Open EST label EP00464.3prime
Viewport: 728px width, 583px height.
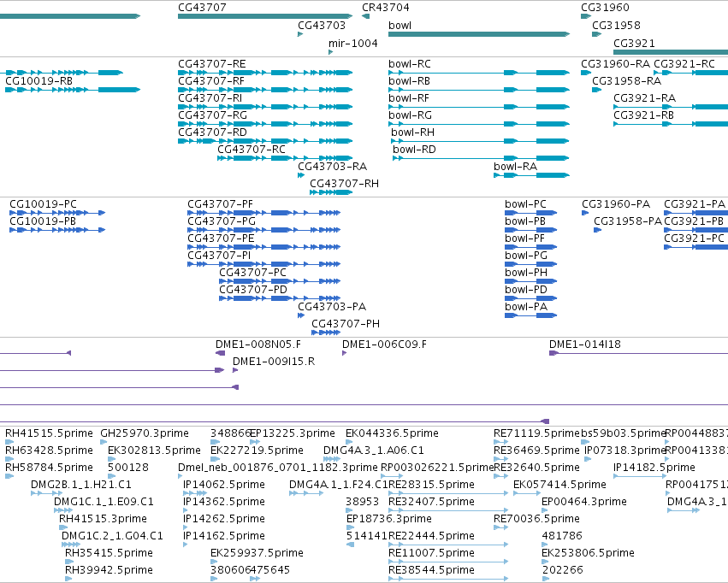(x=584, y=502)
